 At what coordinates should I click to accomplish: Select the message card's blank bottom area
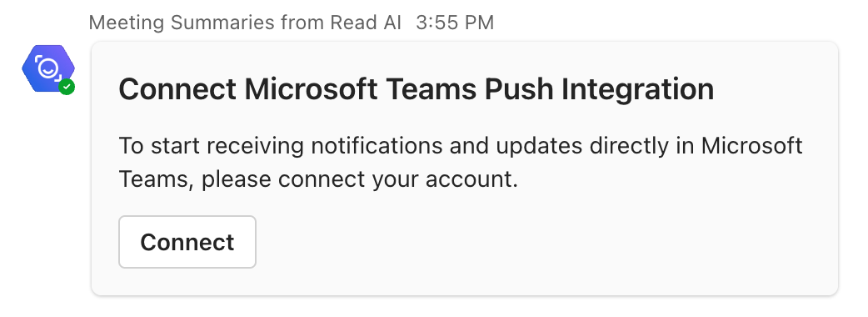point(465,281)
